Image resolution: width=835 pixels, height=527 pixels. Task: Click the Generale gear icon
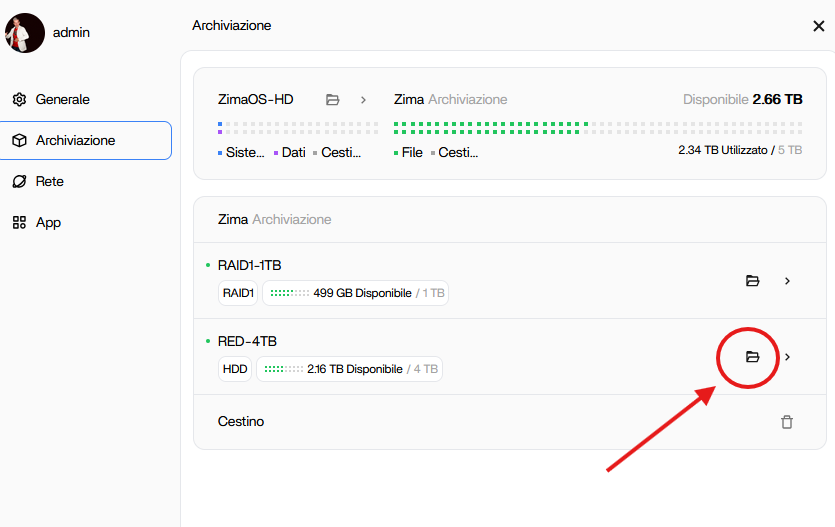coord(19,100)
